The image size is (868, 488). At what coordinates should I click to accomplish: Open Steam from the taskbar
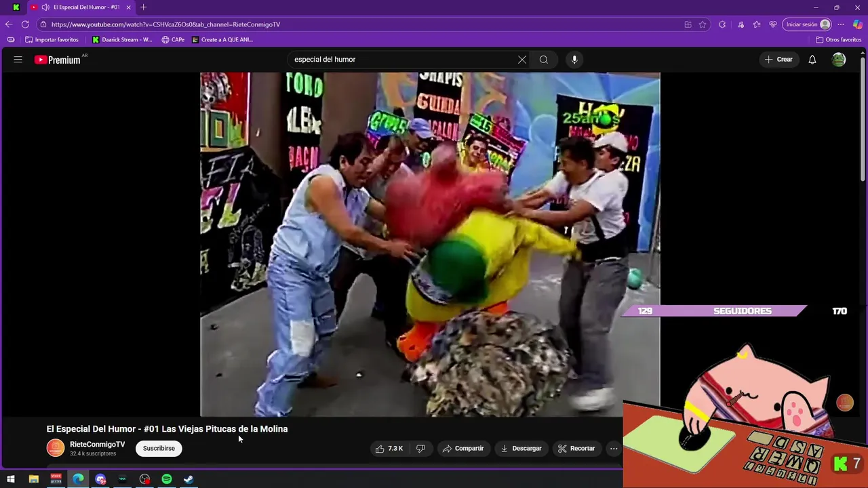point(189,479)
